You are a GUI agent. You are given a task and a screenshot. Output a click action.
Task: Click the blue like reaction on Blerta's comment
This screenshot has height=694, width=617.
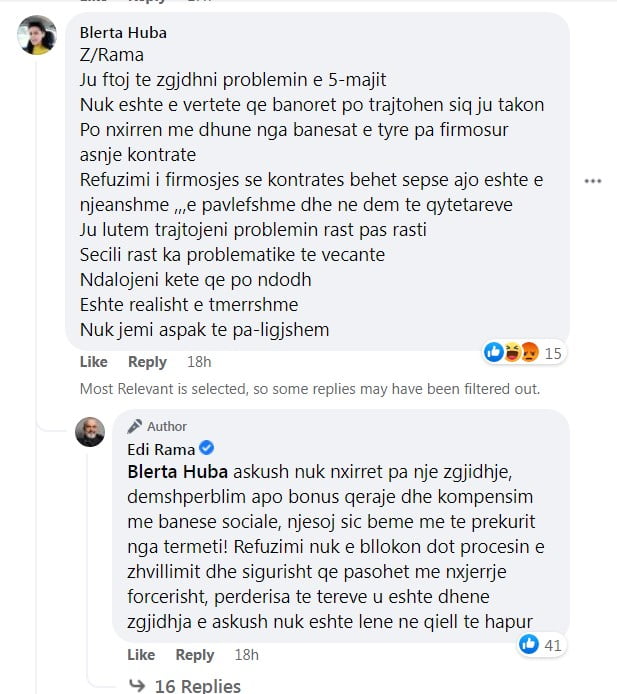tap(494, 352)
